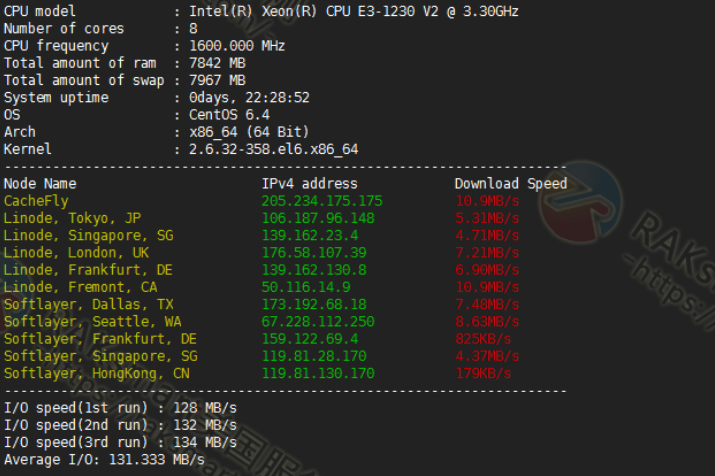This screenshot has height=476, width=715.
Task: Click the 106.187.96.148 address text
Action: point(318,218)
